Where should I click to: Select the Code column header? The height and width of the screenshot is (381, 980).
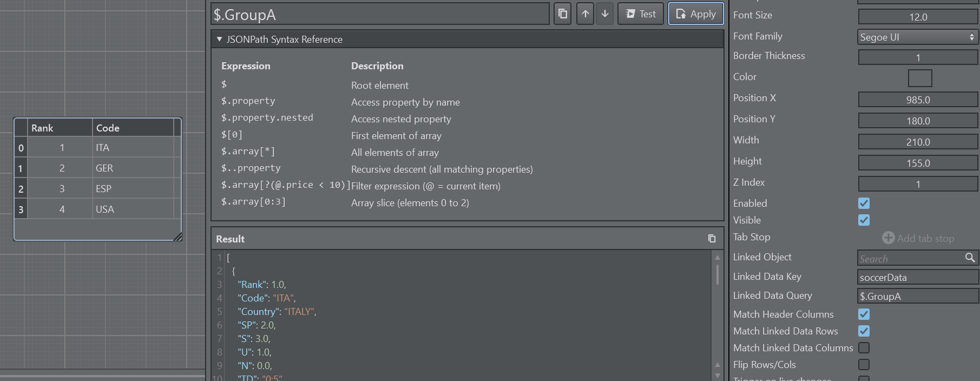tap(133, 128)
